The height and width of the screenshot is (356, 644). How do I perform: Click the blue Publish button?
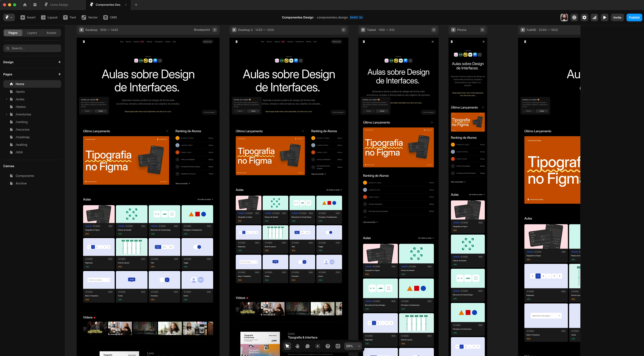[634, 18]
